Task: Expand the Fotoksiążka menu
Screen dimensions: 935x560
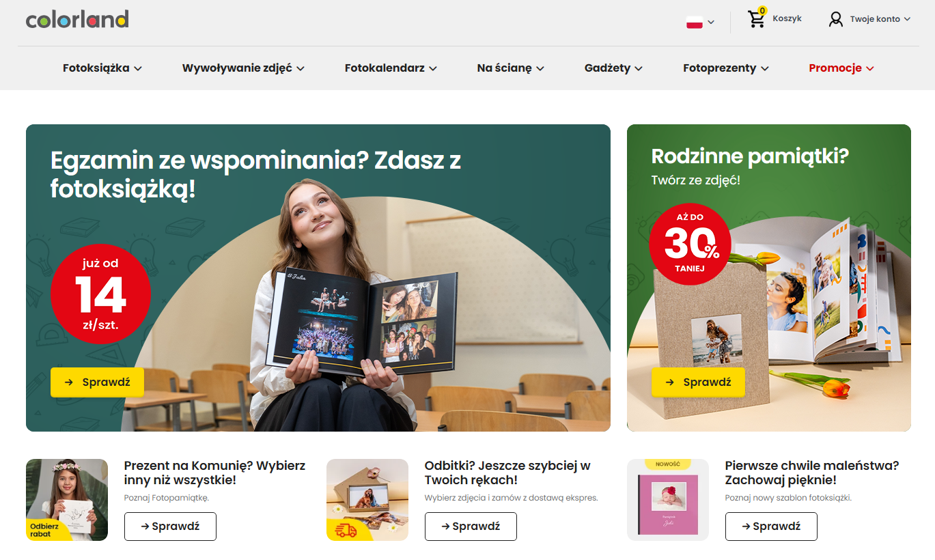Action: (102, 68)
